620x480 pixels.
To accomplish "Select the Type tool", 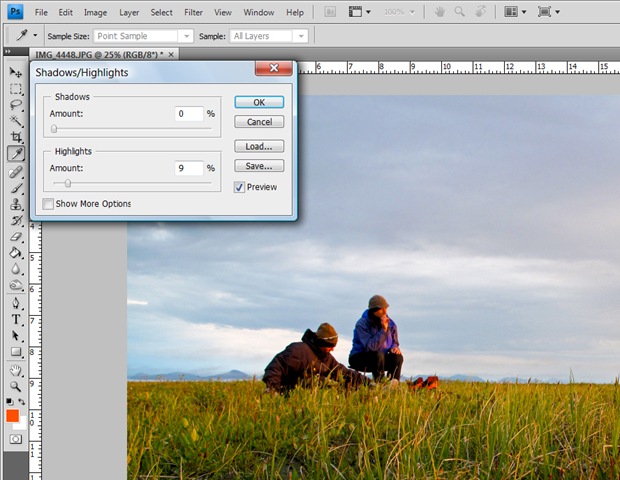I will tap(16, 319).
